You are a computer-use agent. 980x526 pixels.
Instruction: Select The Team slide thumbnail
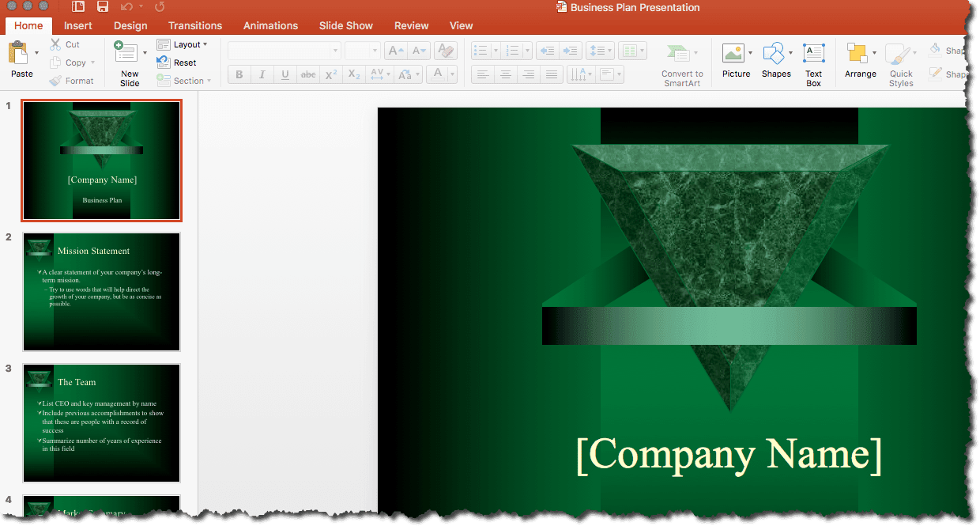point(102,422)
